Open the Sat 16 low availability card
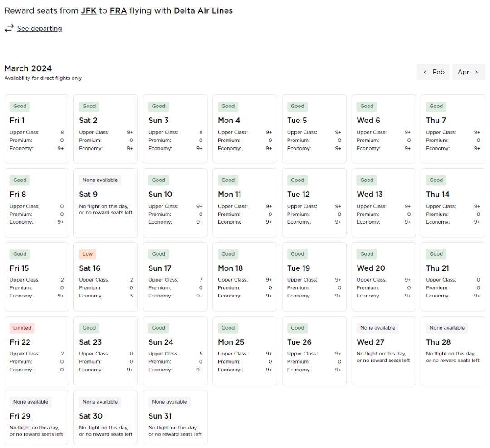This screenshot has width=490, height=448. coord(106,277)
